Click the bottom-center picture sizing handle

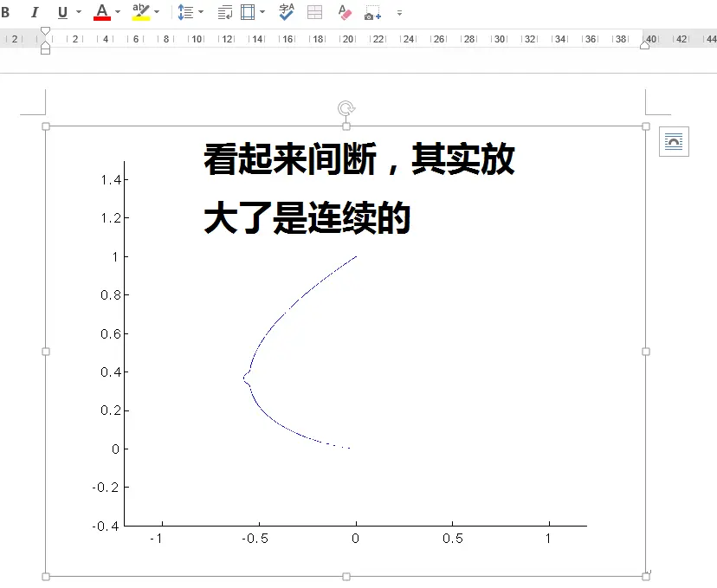point(346,577)
